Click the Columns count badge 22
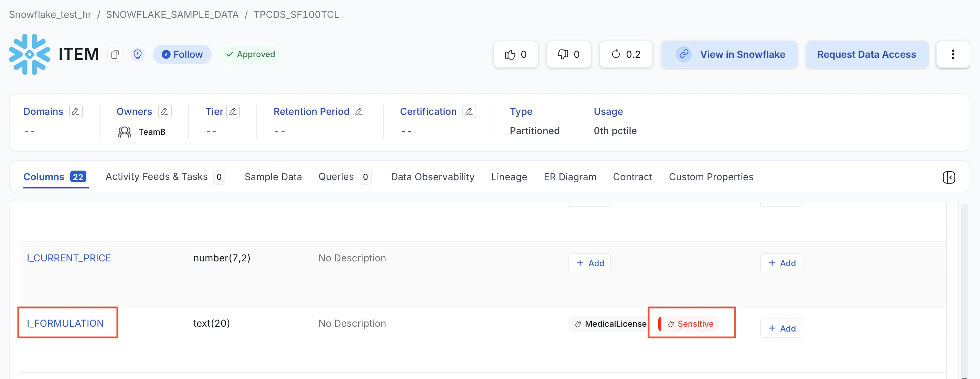980x379 pixels. click(78, 177)
